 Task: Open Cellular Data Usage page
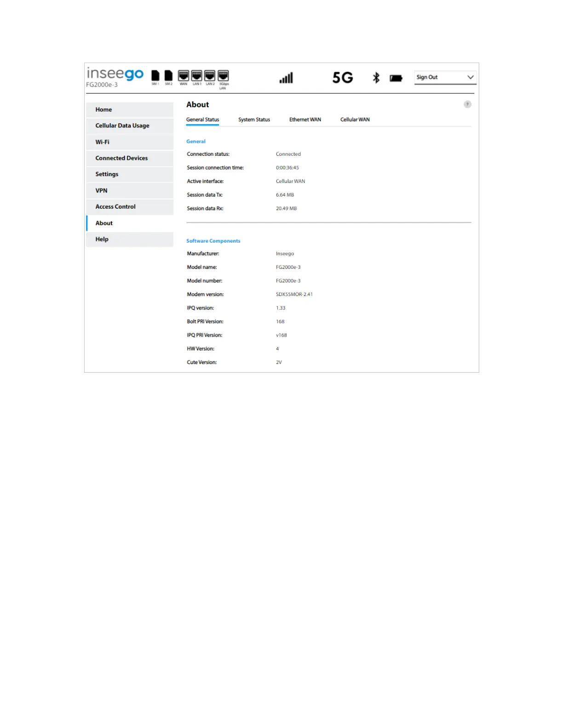pyautogui.click(x=130, y=126)
